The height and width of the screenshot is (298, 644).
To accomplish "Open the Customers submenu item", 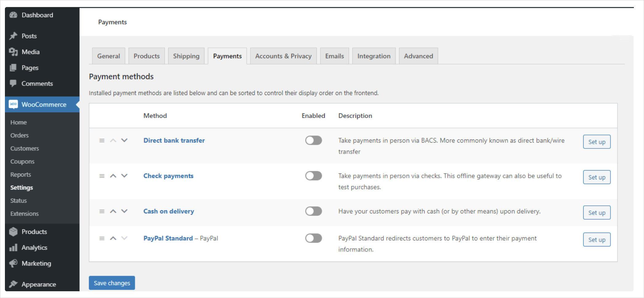I will [x=25, y=148].
